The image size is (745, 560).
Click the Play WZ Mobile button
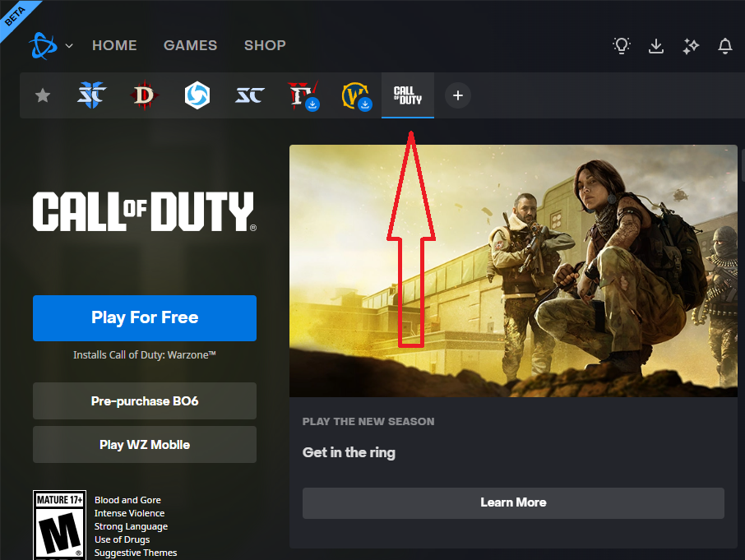tap(145, 445)
